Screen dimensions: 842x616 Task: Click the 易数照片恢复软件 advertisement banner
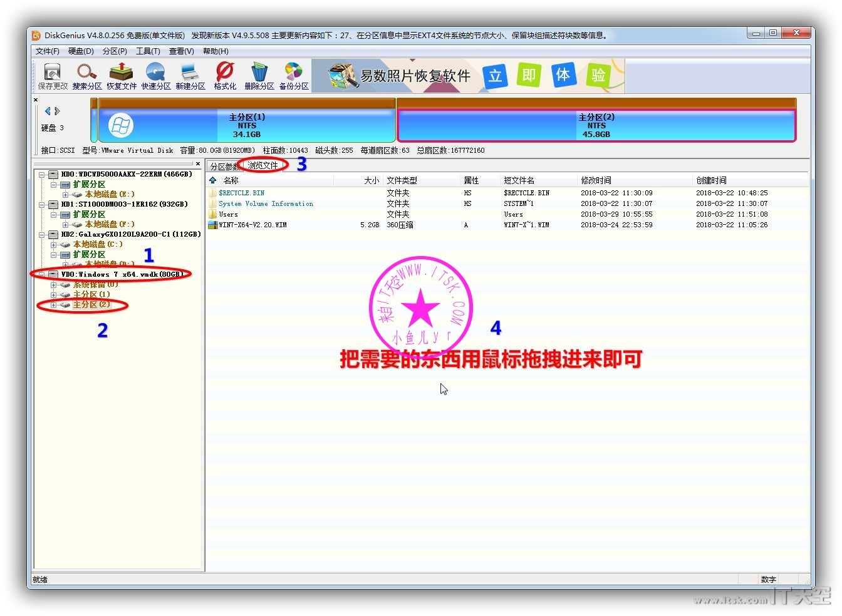[467, 76]
